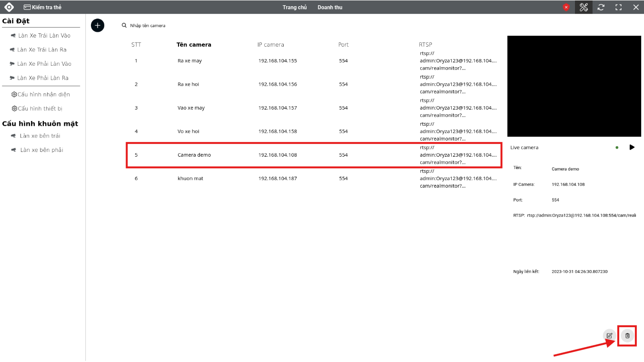Viewport: 644px width, 362px height.
Task: Open Doanh thu tab
Action: point(330,7)
